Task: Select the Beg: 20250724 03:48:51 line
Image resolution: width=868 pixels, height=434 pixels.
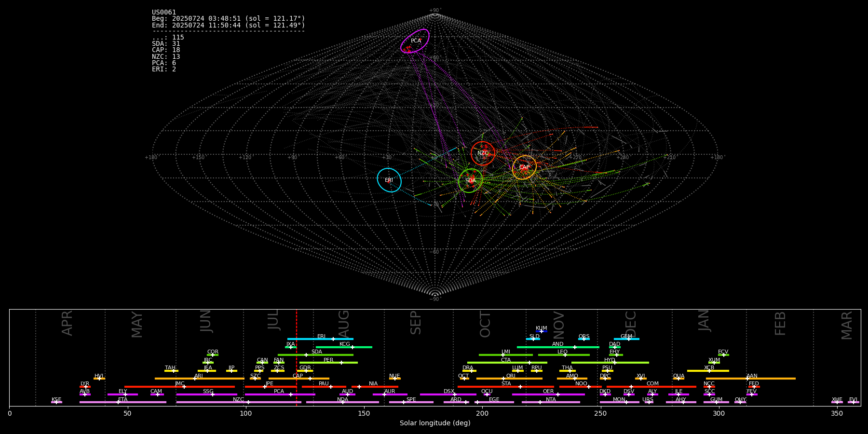Action: [x=229, y=19]
